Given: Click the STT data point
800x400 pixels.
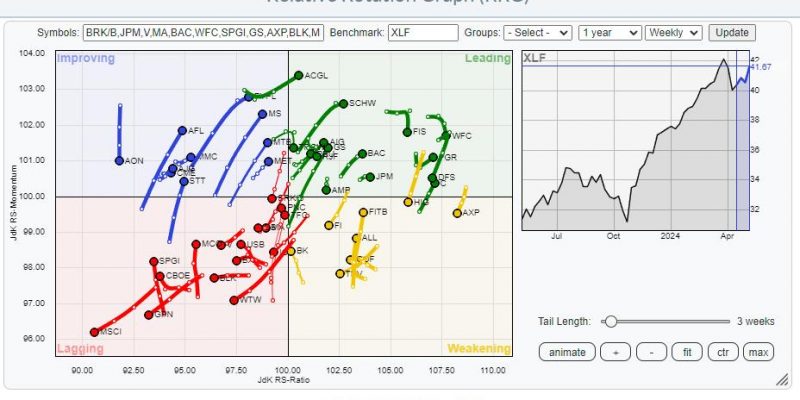Looking at the screenshot, I should [x=184, y=181].
